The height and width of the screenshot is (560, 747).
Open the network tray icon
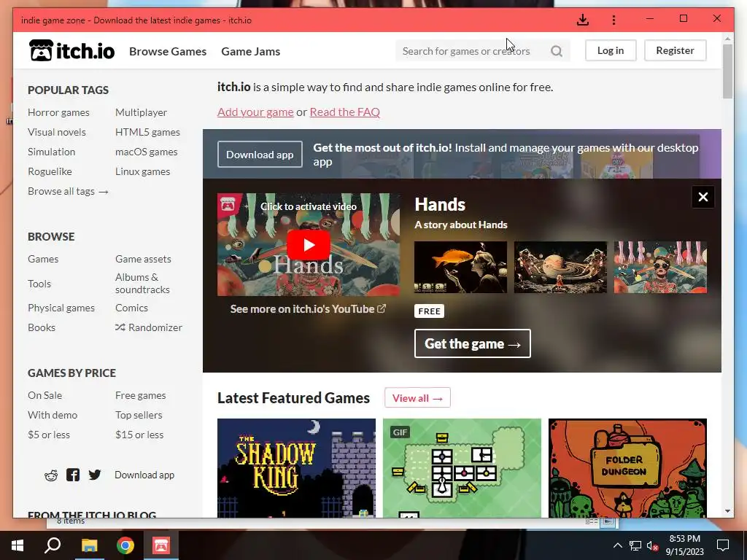(635, 545)
